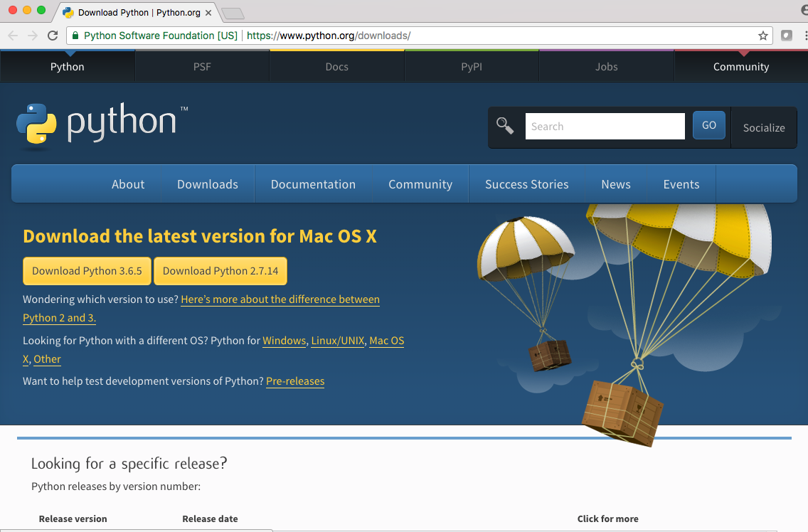Open the Events navigation menu
Viewport: 808px width, 532px height.
click(x=681, y=184)
